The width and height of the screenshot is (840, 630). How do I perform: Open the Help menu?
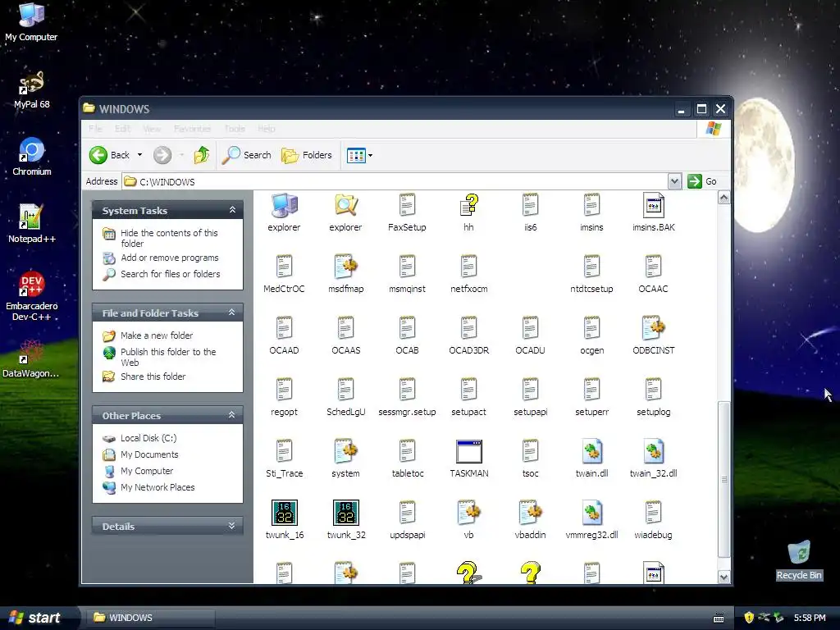[x=267, y=129]
